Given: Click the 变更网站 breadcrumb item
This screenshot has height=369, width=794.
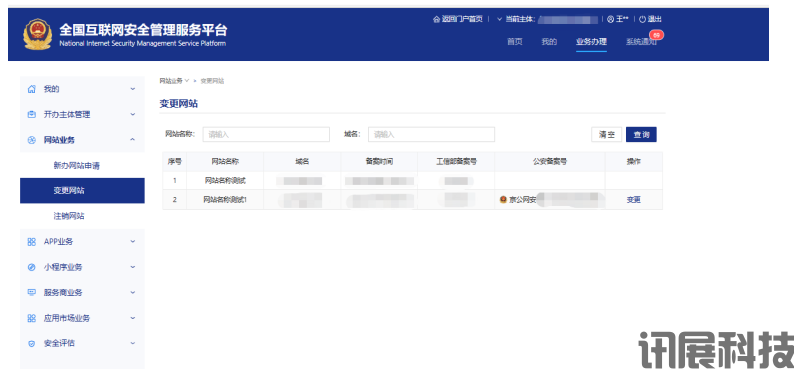Looking at the screenshot, I should click(212, 81).
